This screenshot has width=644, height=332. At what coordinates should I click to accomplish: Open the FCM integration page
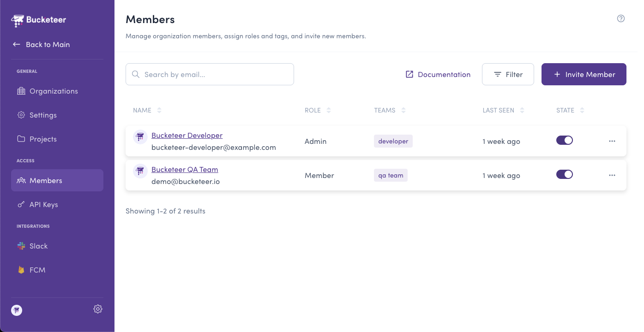37,270
